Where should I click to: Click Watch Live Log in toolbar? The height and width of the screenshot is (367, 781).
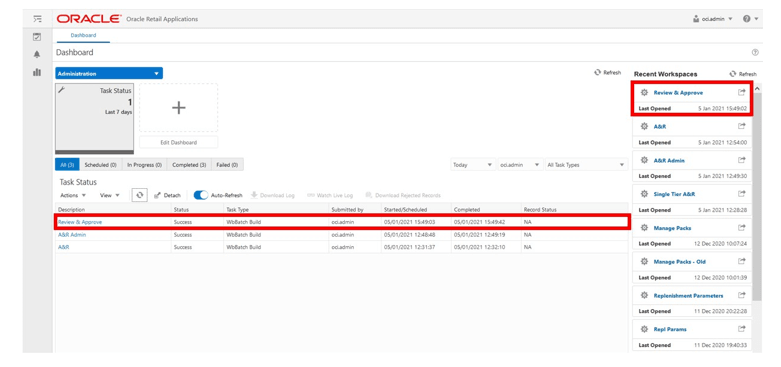pyautogui.click(x=330, y=195)
